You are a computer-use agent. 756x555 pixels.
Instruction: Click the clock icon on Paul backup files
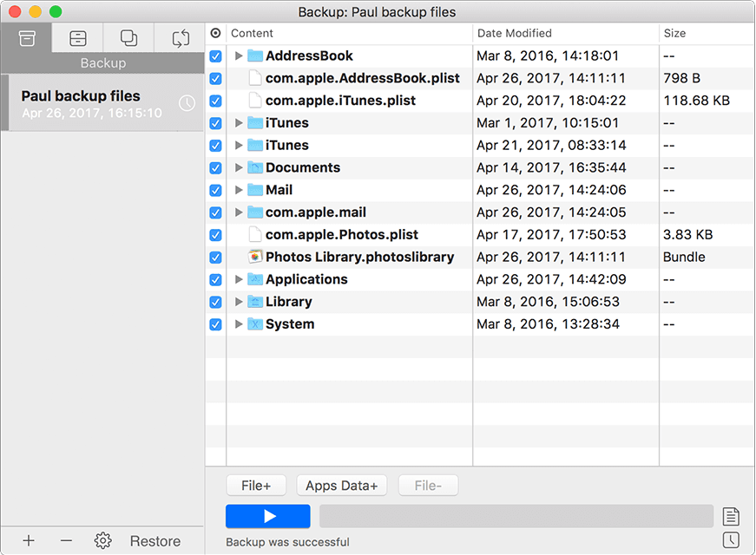pos(187,102)
